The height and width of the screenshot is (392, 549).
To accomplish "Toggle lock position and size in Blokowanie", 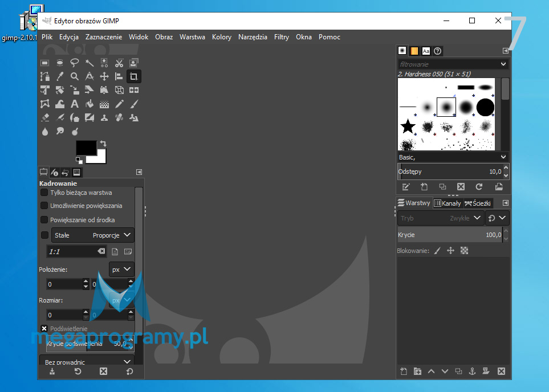I will click(x=450, y=251).
